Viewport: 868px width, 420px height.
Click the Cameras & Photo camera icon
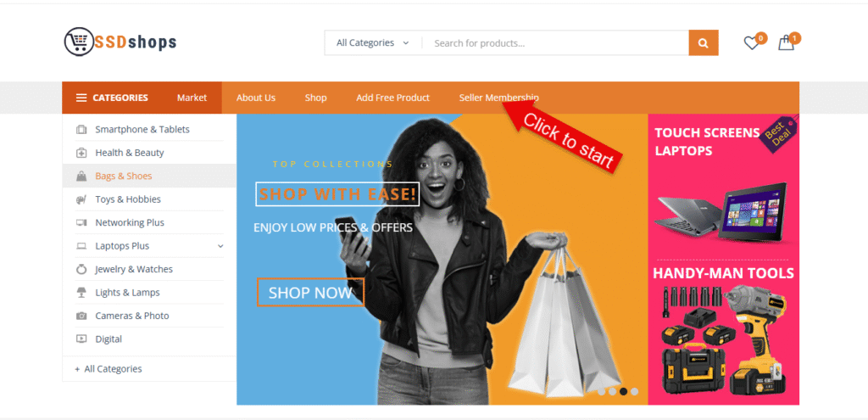point(81,316)
